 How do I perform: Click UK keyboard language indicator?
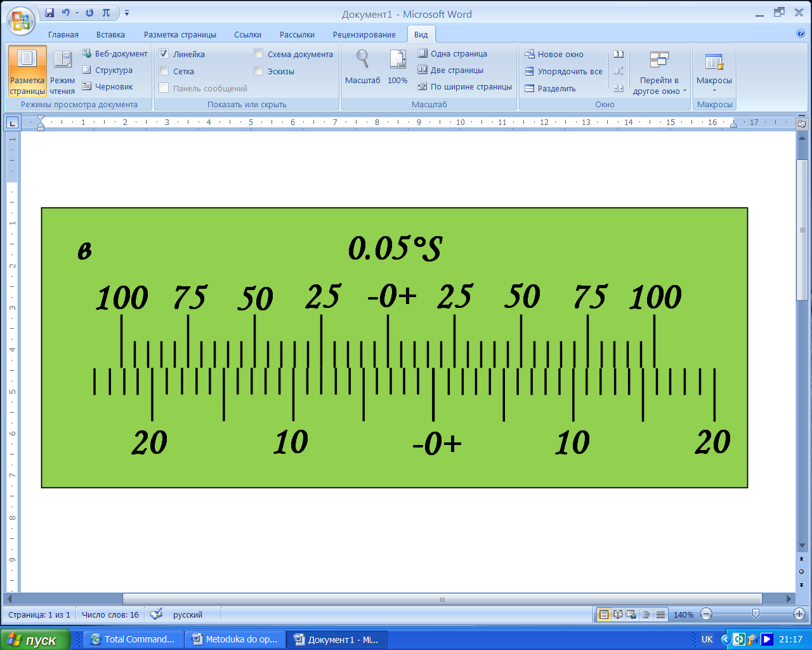coord(707,640)
